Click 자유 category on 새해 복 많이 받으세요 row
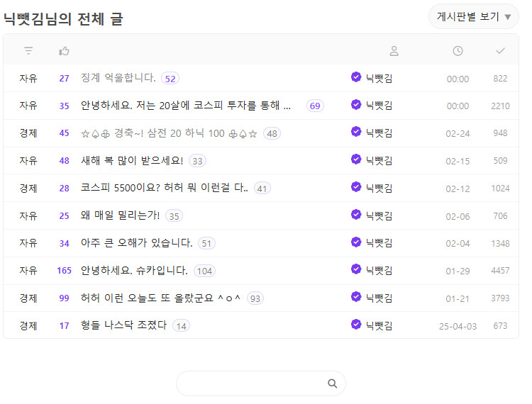This screenshot has height=404, width=532. 28,161
